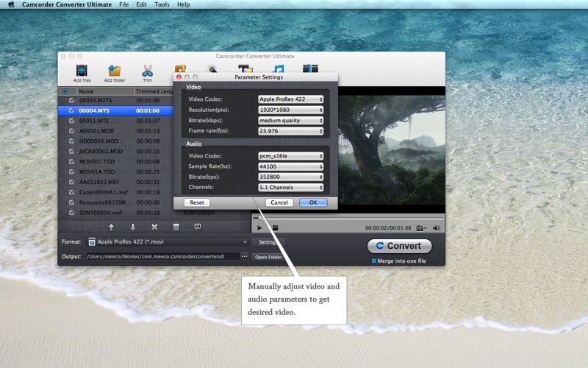The image size is (588, 368).
Task: Click the Output path input field
Action: (163, 256)
